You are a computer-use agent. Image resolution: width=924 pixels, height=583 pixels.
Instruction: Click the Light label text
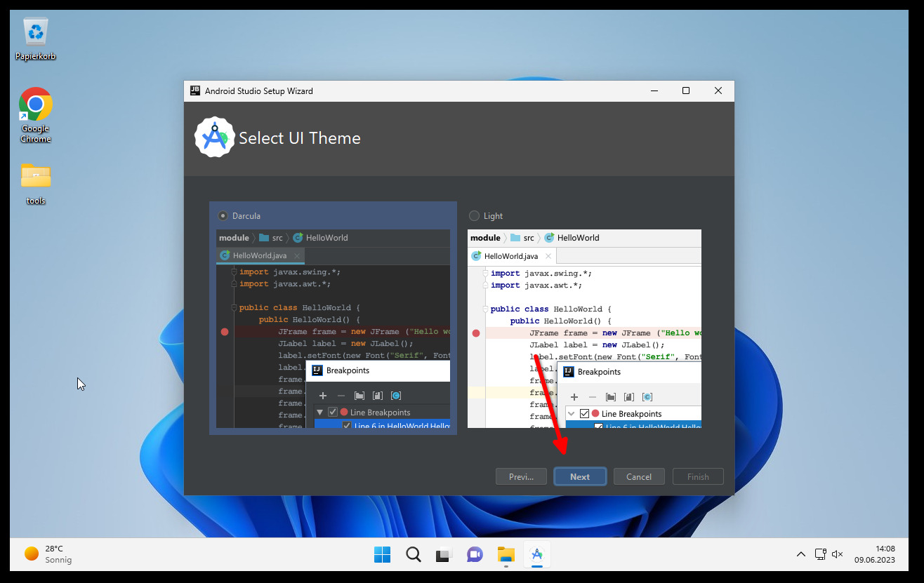click(494, 216)
